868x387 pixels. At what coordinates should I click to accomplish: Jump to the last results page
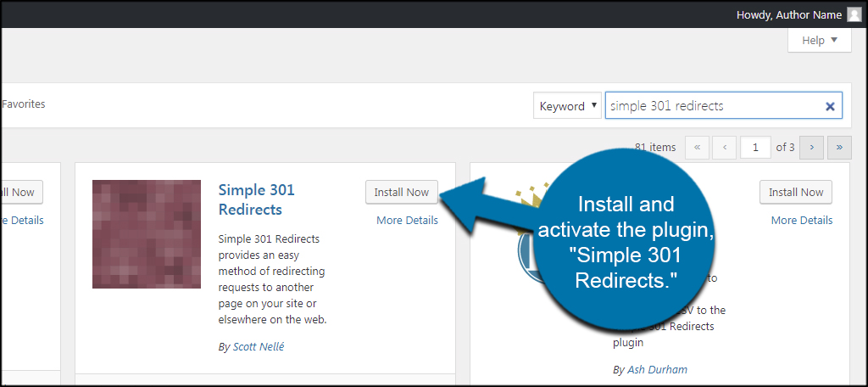pos(839,148)
